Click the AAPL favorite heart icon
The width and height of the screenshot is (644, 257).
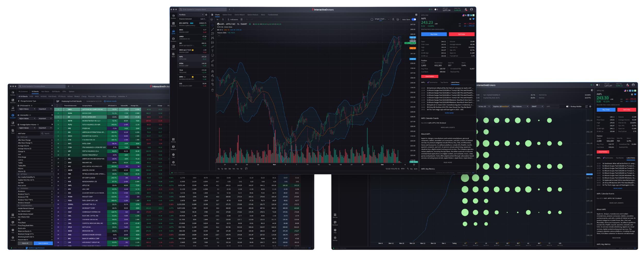pos(473,19)
